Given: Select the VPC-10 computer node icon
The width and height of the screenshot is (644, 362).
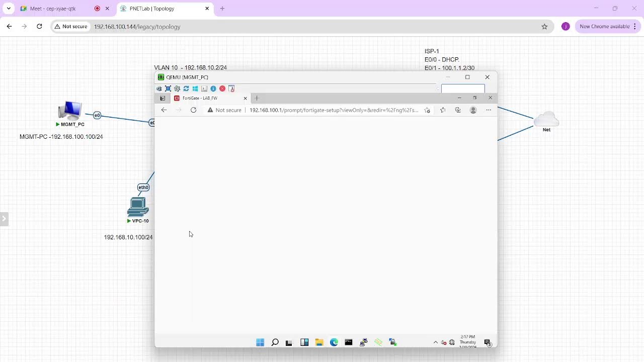Looking at the screenshot, I should pyautogui.click(x=138, y=207).
